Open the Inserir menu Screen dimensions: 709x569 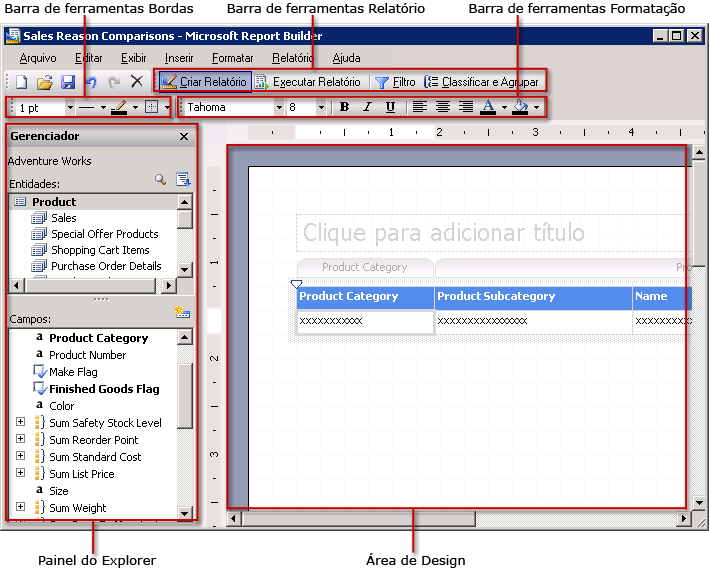[x=179, y=58]
